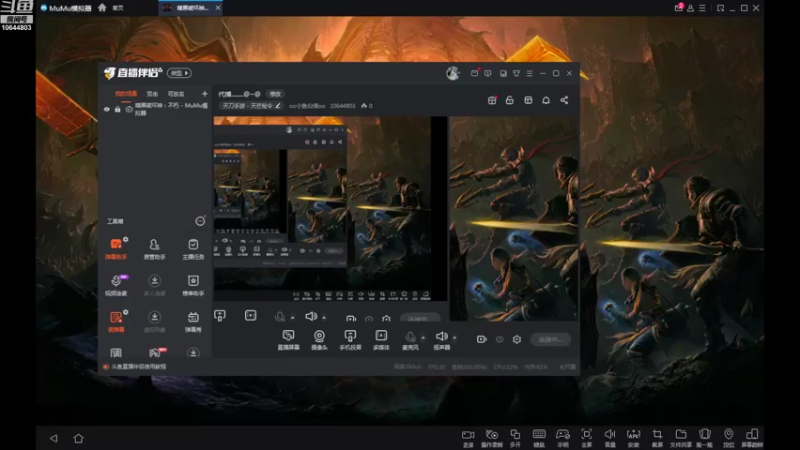Open the skin shirt icon in title bar
The image size is (800, 450).
516,73
